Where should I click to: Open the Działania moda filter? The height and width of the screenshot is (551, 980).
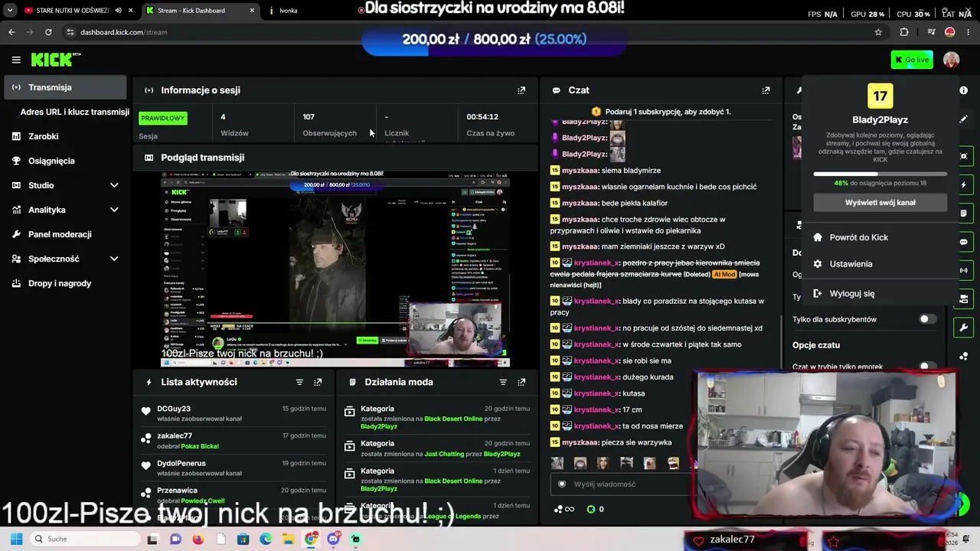tap(503, 382)
